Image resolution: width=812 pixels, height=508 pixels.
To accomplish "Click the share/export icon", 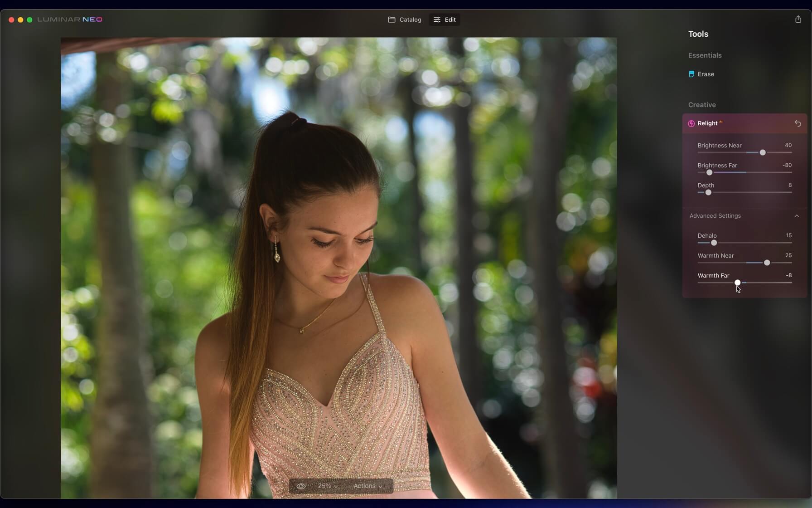I will click(x=798, y=19).
